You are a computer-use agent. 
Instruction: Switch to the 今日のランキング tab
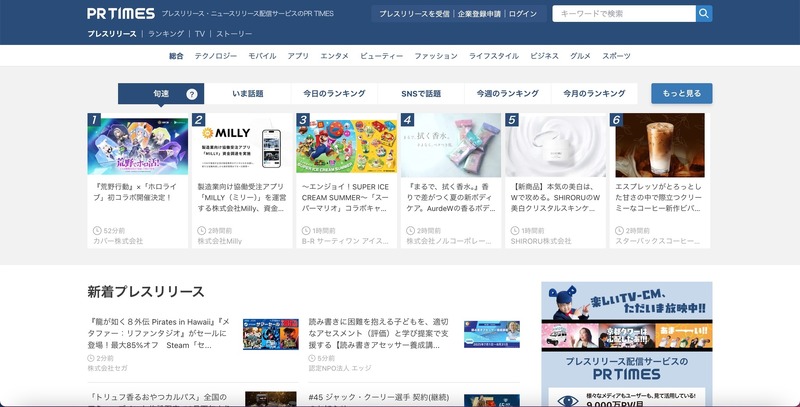[x=334, y=94]
